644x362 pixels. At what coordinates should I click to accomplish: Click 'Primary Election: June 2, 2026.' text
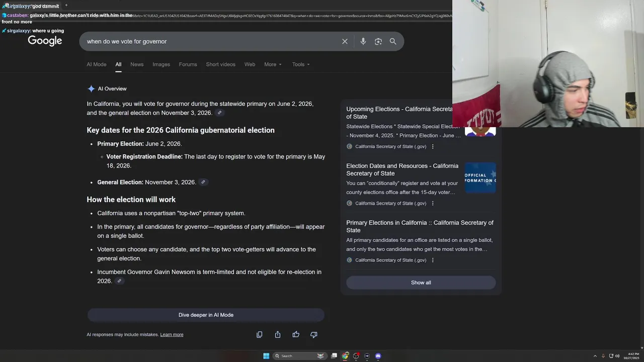coord(139,144)
